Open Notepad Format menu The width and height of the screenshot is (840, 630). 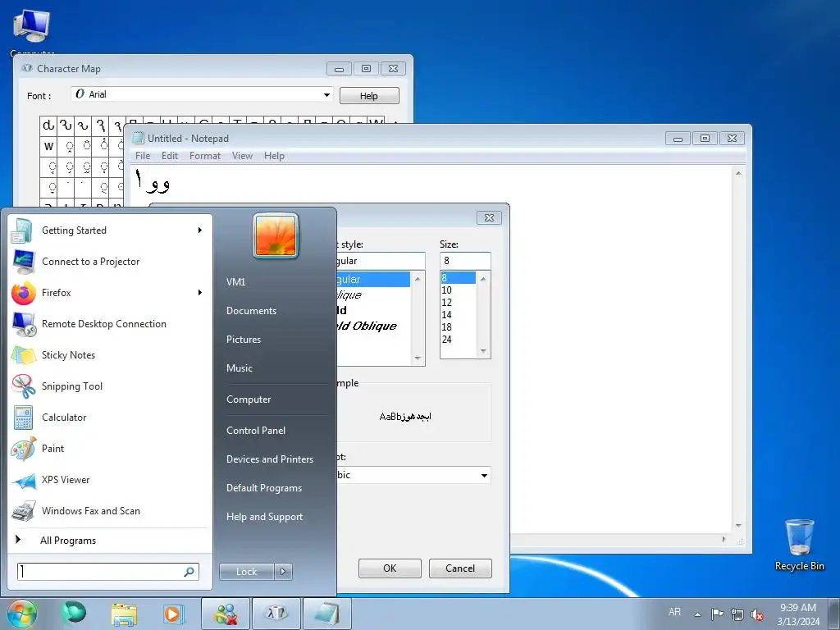204,156
